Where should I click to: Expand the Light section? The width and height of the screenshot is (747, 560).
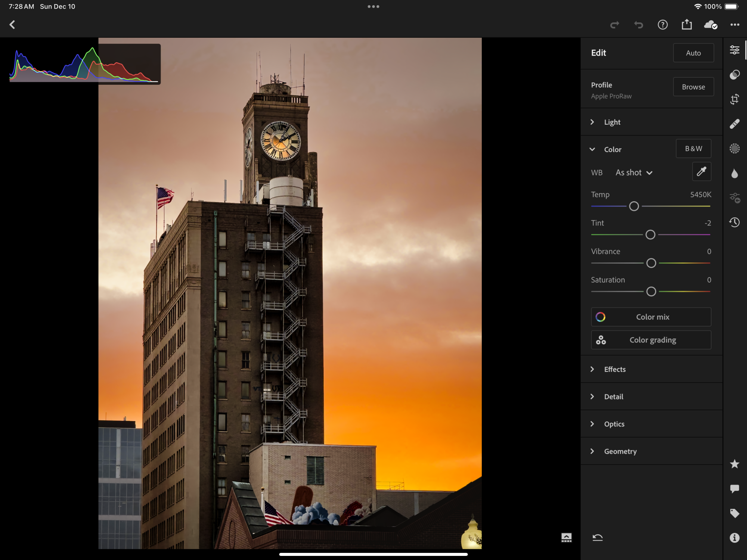coord(612,122)
